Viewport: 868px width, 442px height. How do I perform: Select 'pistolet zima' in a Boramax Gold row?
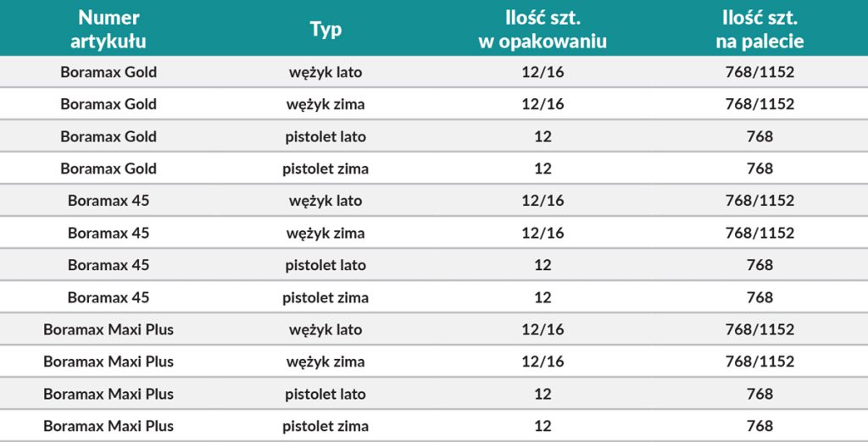pos(325,169)
